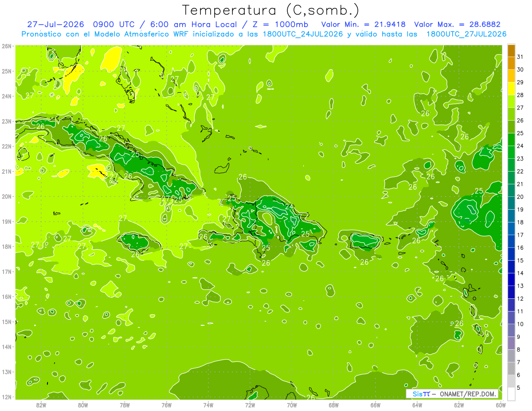Click the 'Valor Min. = 21.9418' text
Image resolution: width=532 pixels, height=411 pixels.
pyautogui.click(x=364, y=24)
